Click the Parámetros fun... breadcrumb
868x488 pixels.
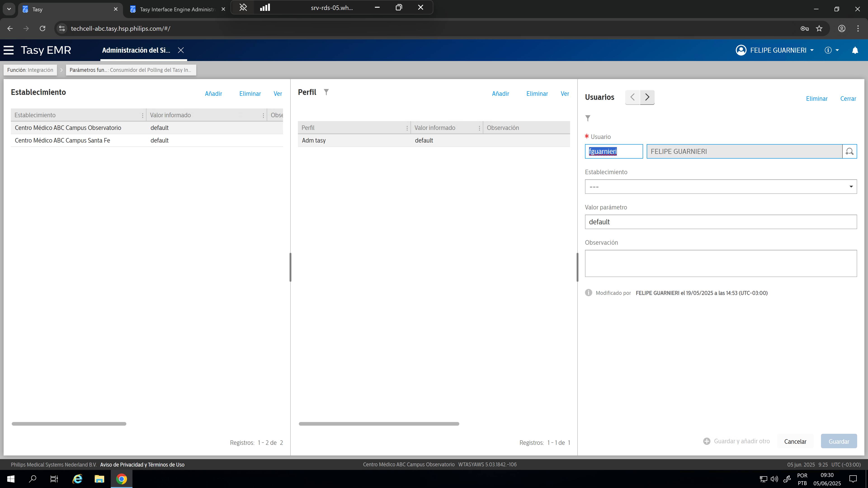[x=130, y=70]
